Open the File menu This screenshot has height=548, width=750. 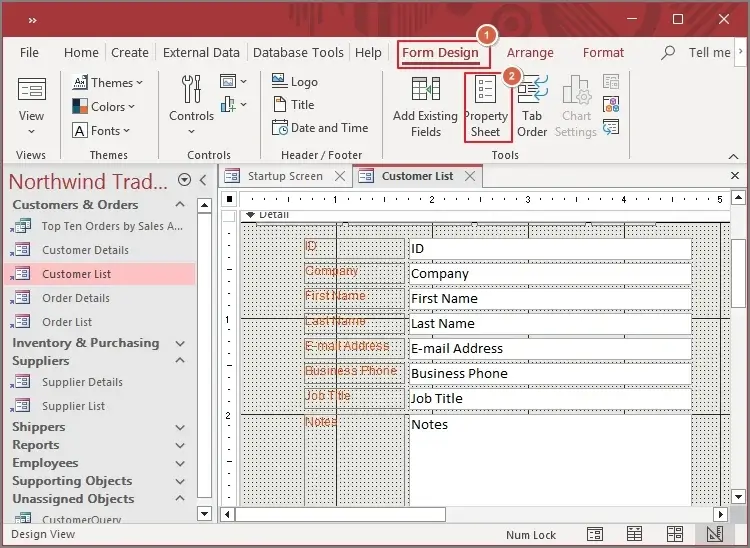point(29,53)
